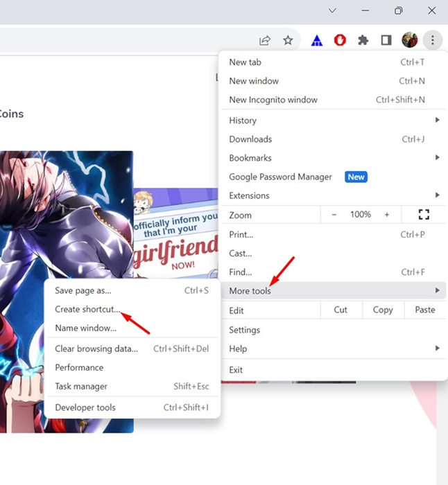Click the three-dot Chrome menu button
This screenshot has width=448, height=485.
(x=433, y=40)
